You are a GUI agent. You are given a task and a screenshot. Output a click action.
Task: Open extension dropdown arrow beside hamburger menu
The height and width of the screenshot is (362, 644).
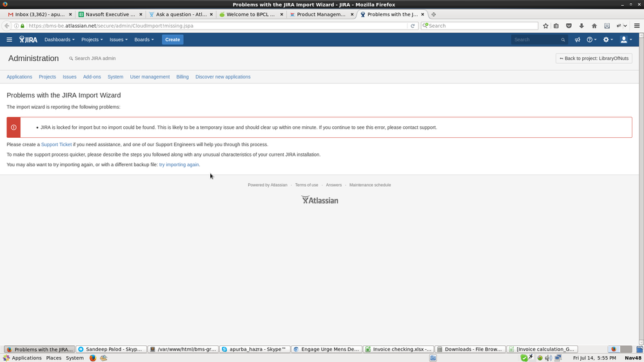(625, 26)
